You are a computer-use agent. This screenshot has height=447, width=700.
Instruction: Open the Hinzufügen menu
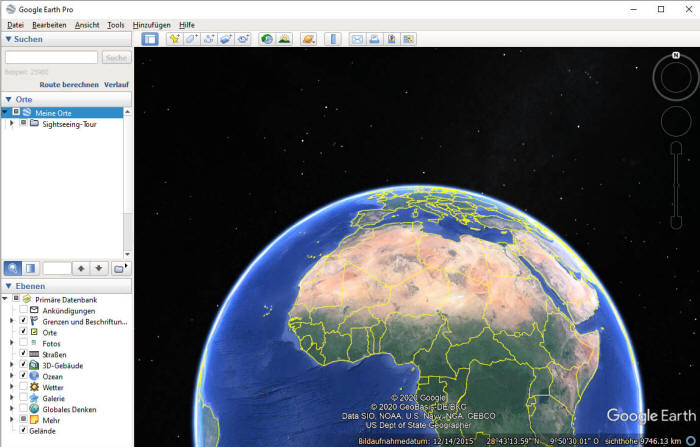click(152, 25)
